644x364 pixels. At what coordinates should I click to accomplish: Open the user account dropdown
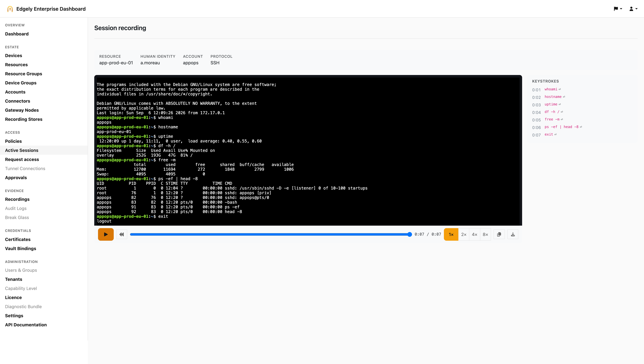[x=633, y=9]
